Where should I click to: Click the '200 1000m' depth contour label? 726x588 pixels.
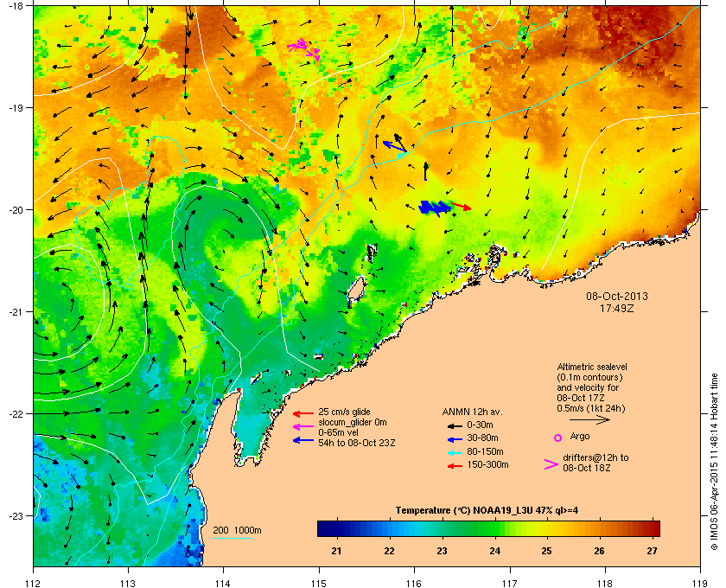pos(237,531)
